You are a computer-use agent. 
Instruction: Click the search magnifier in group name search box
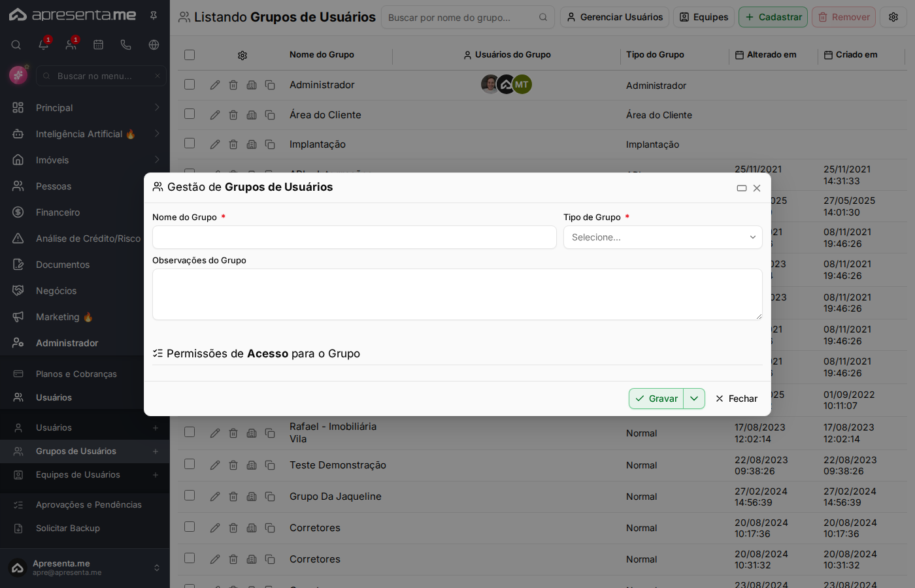click(543, 18)
